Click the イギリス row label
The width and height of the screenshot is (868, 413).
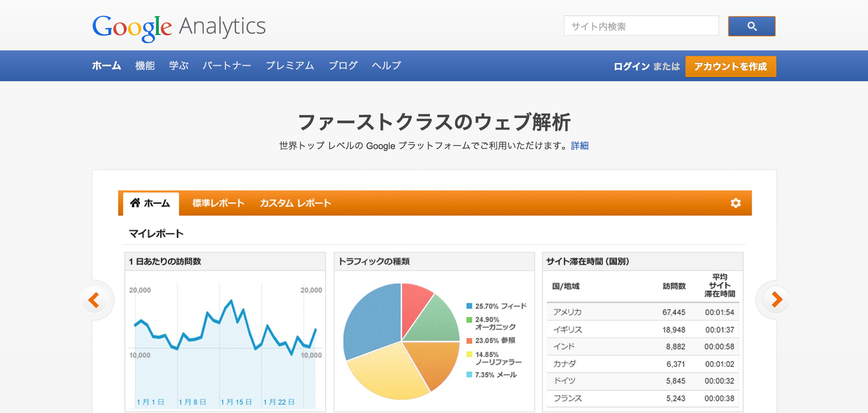point(568,330)
